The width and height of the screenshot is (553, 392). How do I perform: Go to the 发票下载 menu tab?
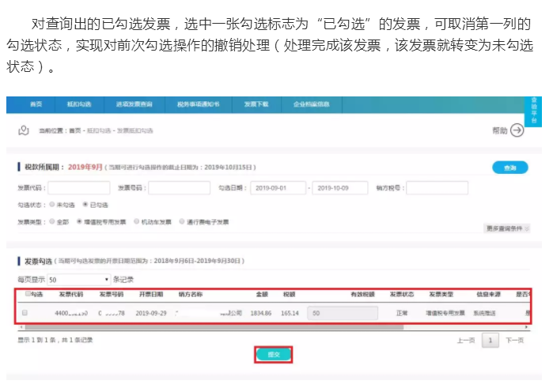tap(256, 104)
